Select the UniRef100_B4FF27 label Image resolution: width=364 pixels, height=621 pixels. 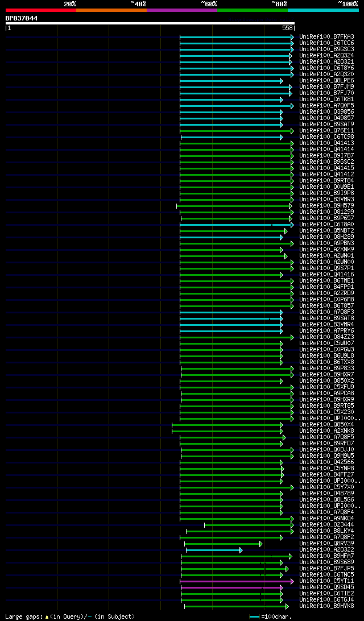pos(327,474)
